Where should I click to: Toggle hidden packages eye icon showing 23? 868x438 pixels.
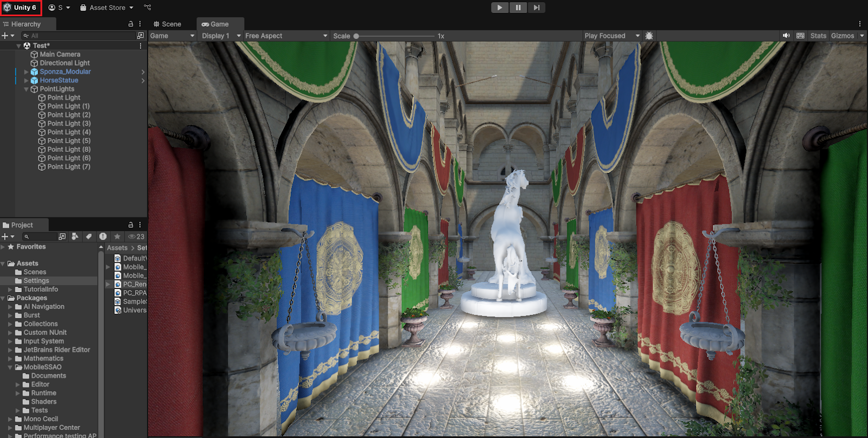point(136,236)
